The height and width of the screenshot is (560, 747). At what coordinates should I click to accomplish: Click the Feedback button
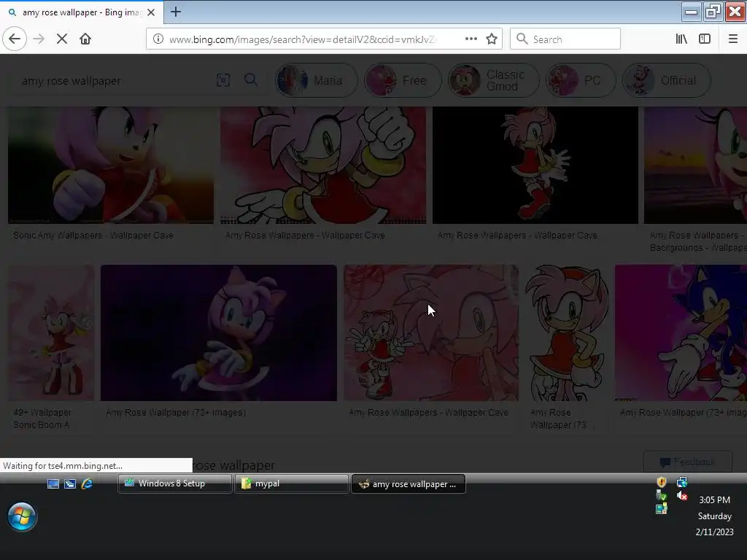(x=687, y=462)
